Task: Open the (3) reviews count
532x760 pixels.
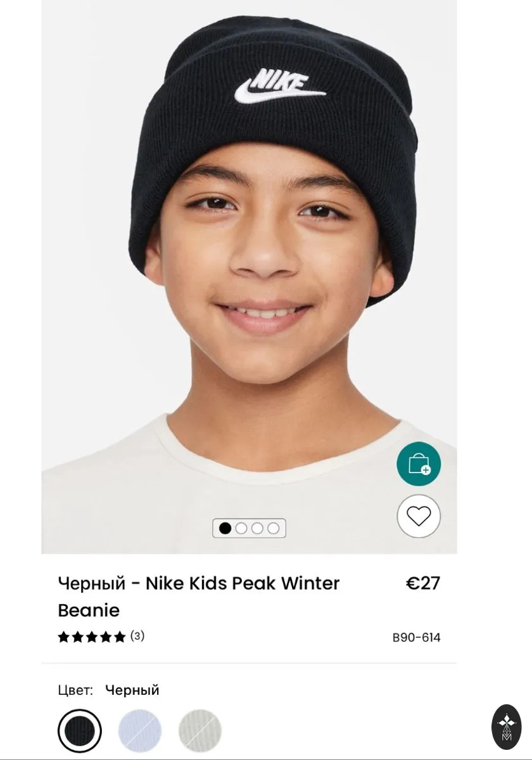Action: click(x=137, y=636)
